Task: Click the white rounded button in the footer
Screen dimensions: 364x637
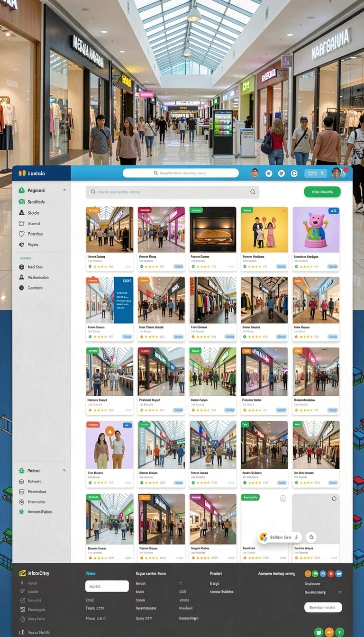Action: tap(323, 608)
